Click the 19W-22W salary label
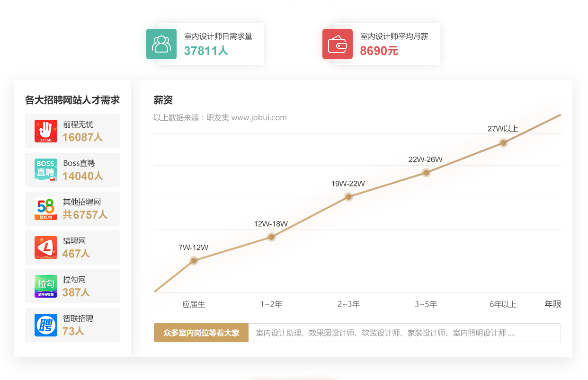 click(348, 184)
